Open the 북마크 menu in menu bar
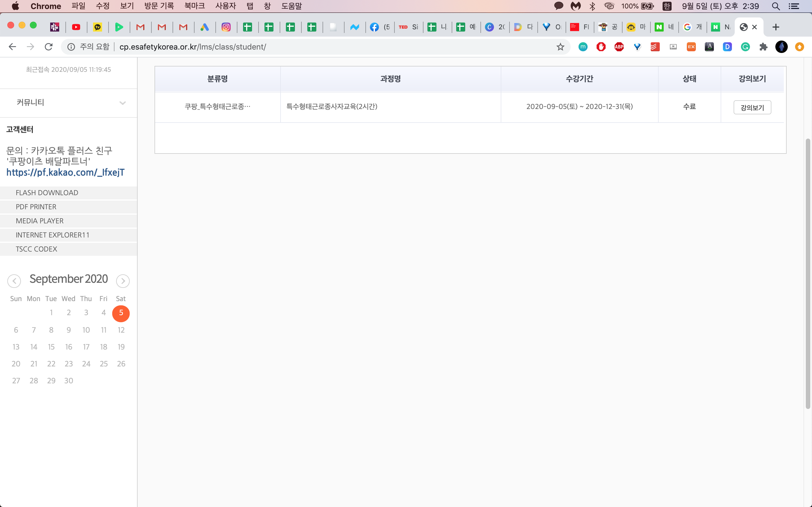This screenshot has height=507, width=812. [194, 6]
